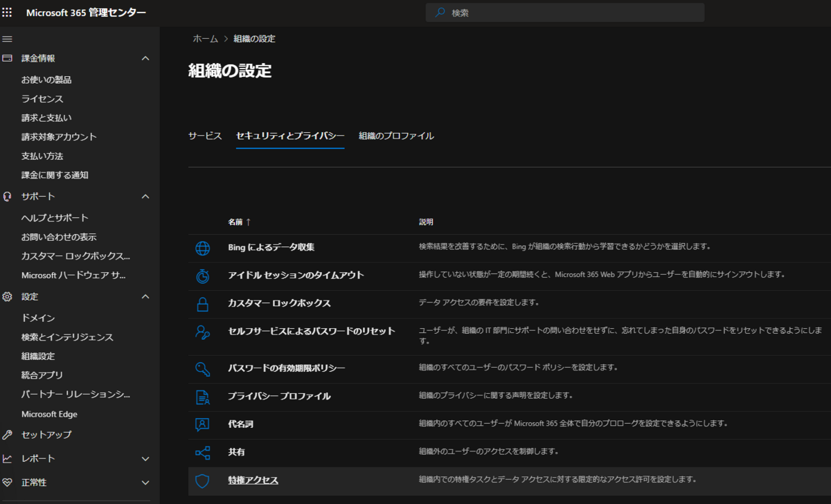Open the app launcher waffle icon
This screenshot has height=504, width=831.
coord(8,12)
